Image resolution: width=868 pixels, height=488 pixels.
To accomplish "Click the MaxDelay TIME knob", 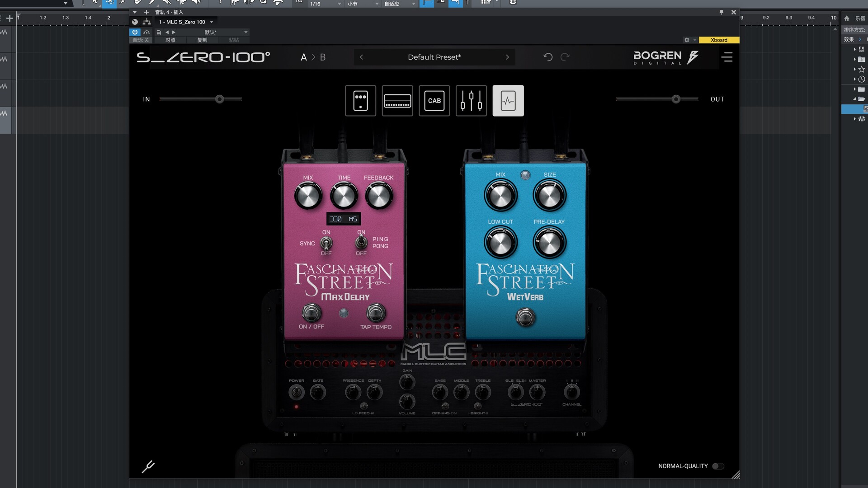I will click(x=344, y=196).
